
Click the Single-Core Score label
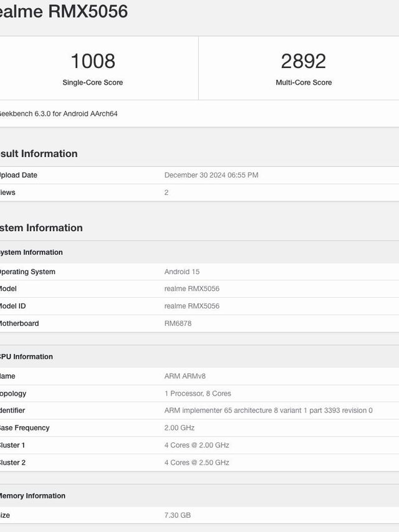(x=93, y=82)
